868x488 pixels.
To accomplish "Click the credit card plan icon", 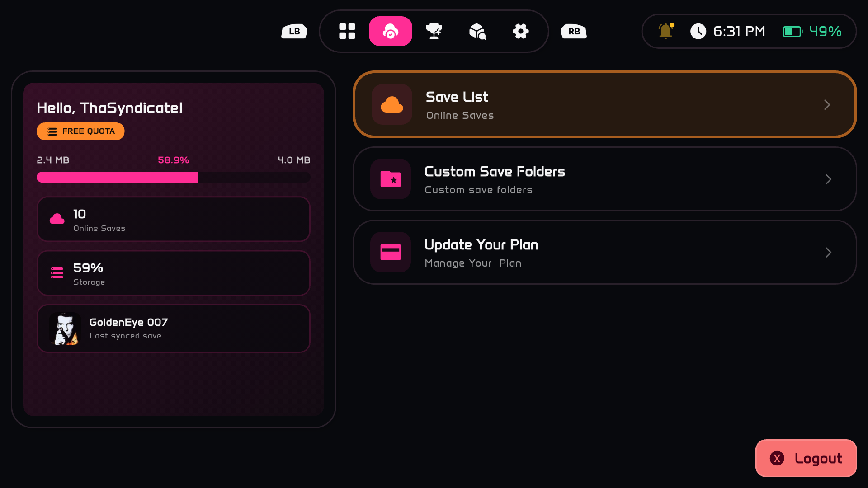I will click(391, 252).
